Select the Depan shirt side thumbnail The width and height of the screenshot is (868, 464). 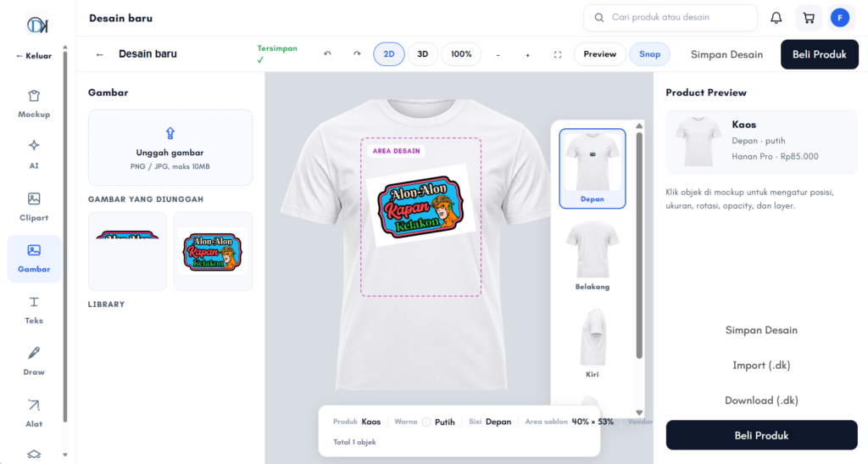click(593, 168)
